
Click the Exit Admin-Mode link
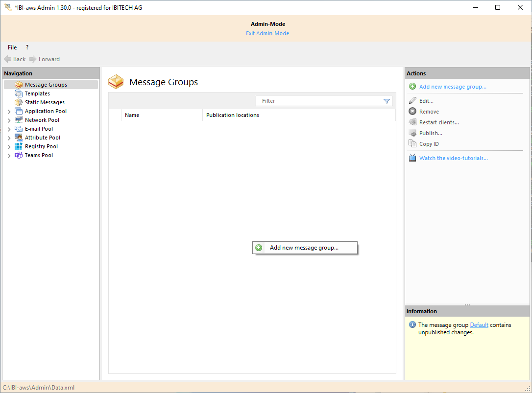(267, 33)
